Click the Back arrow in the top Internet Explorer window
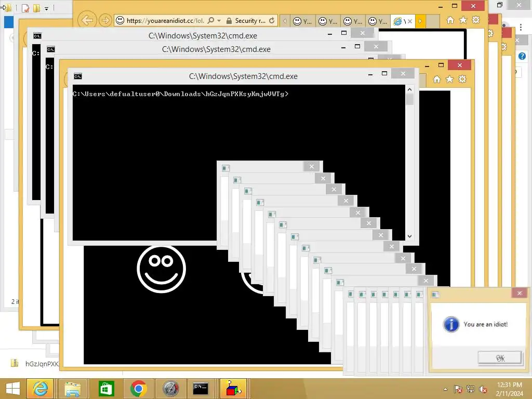 click(87, 20)
